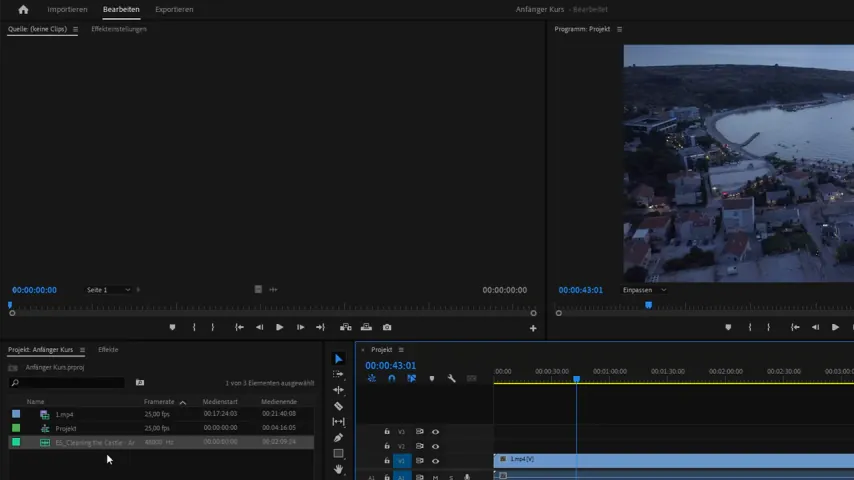
Task: Open the Seite 1 page dropdown
Action: pyautogui.click(x=108, y=290)
